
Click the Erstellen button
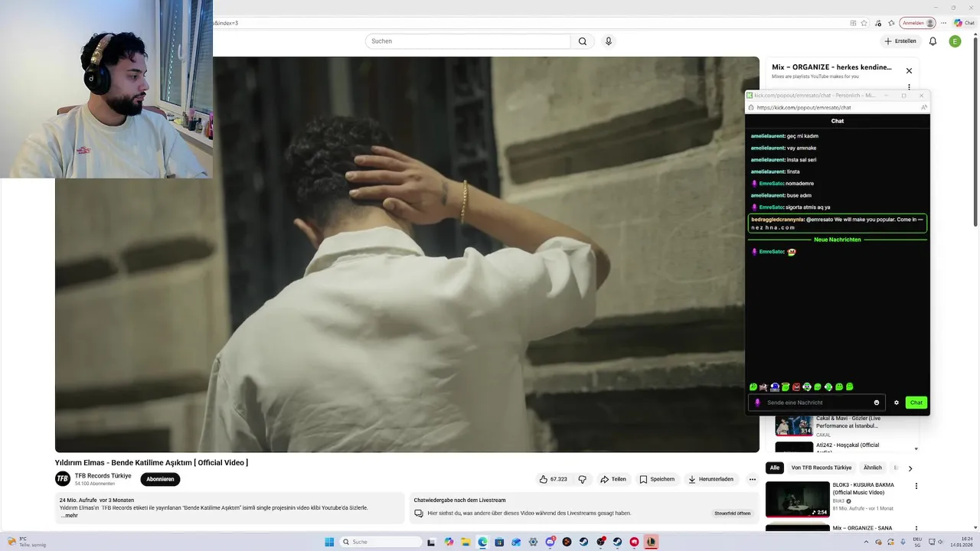(x=900, y=41)
